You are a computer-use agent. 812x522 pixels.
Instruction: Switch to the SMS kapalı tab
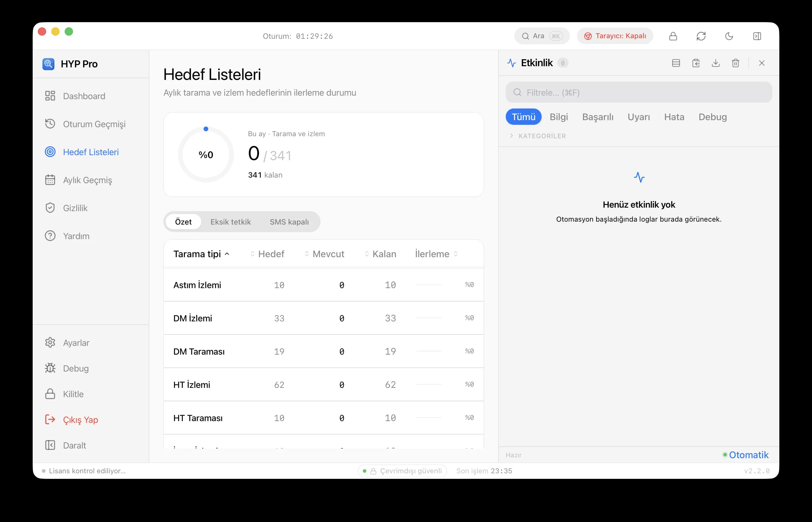[x=289, y=222]
